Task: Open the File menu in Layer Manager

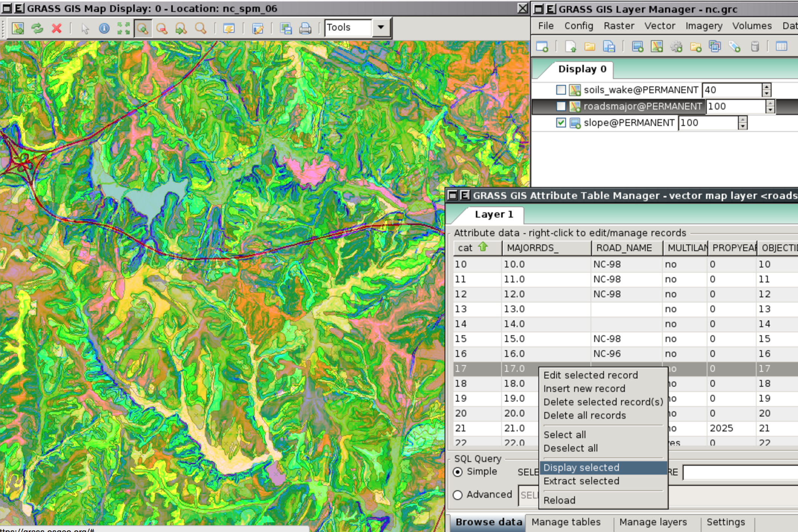Action: pyautogui.click(x=545, y=26)
